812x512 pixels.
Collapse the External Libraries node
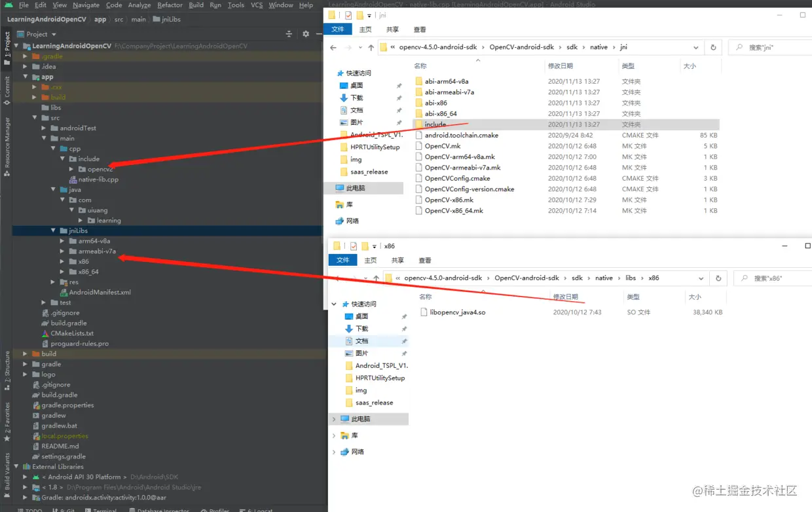pos(16,467)
